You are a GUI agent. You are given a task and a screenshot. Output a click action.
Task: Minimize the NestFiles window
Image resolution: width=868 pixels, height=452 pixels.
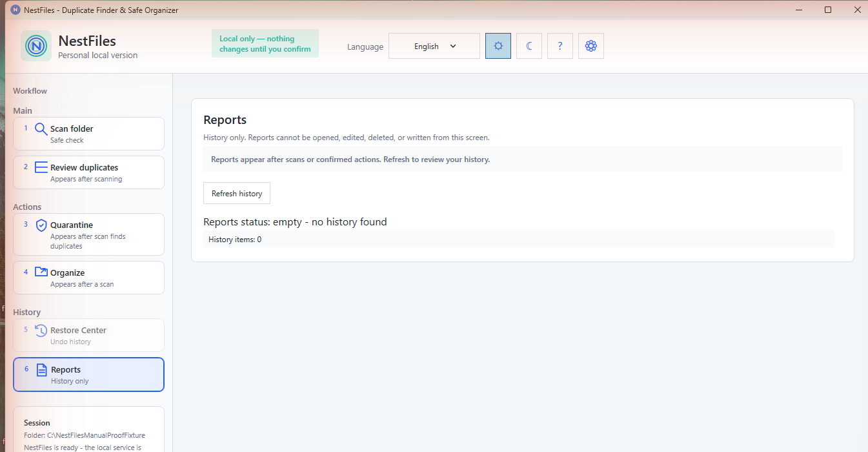[x=798, y=10]
